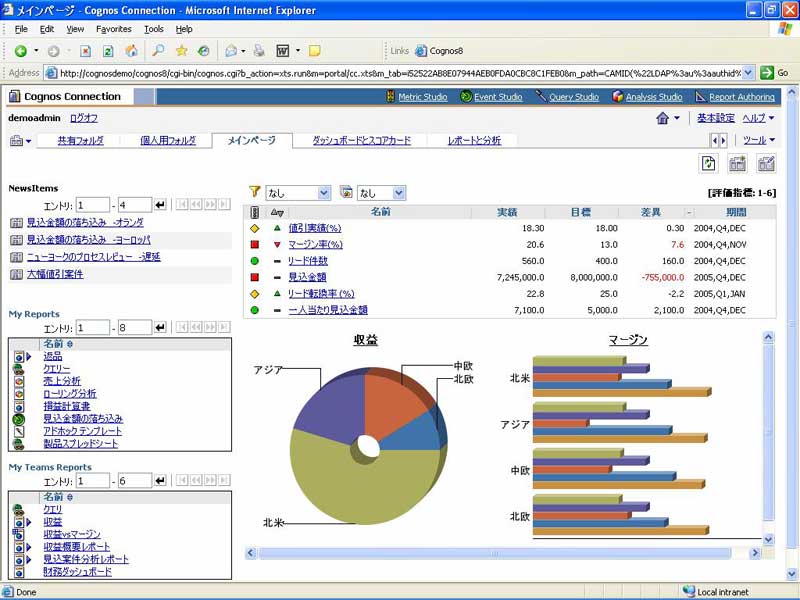Switch to 共有フォルダ tab
The width and height of the screenshot is (800, 600).
(x=81, y=140)
